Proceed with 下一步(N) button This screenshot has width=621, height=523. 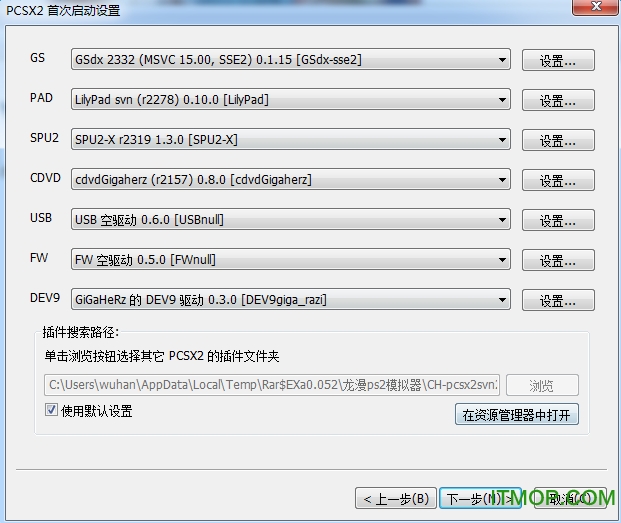tap(480, 498)
